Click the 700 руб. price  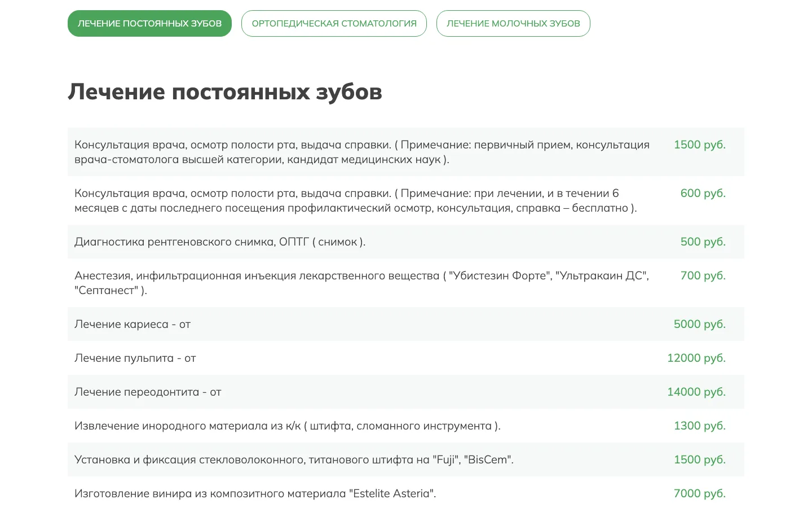pyautogui.click(x=703, y=275)
